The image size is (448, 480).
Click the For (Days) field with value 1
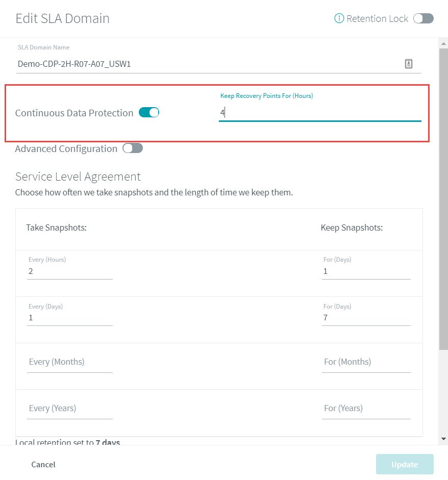pyautogui.click(x=366, y=271)
